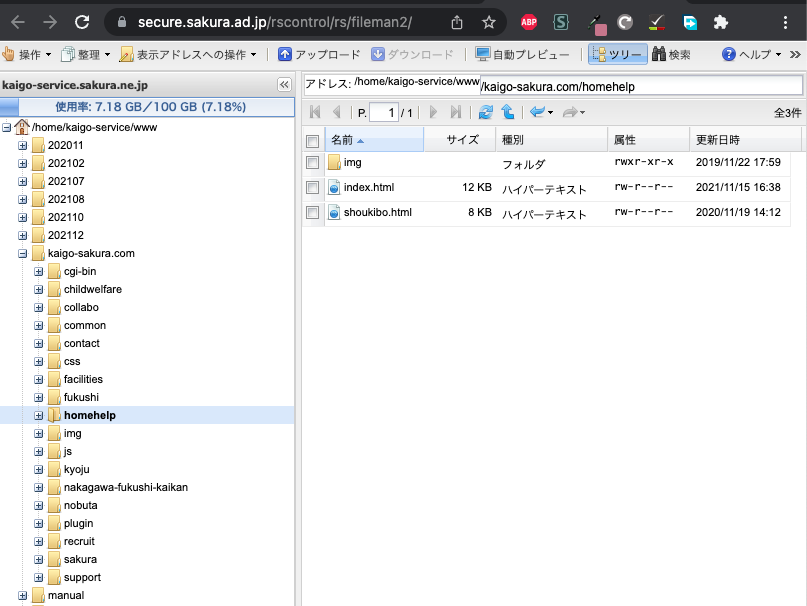Expand the recruit folder node
This screenshot has height=606, width=807.
click(x=39, y=542)
